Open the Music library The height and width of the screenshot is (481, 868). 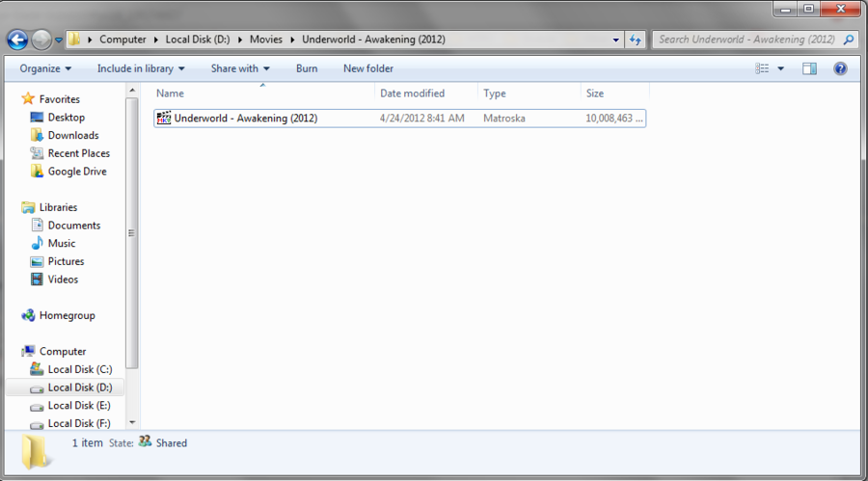[x=62, y=243]
